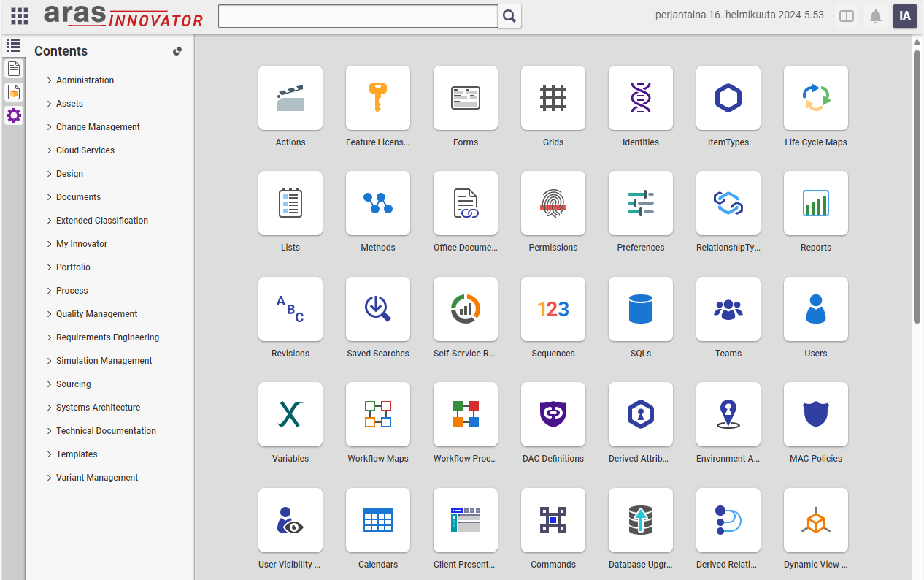Expand the Change Management category
This screenshot has height=580, width=924.
(x=50, y=127)
